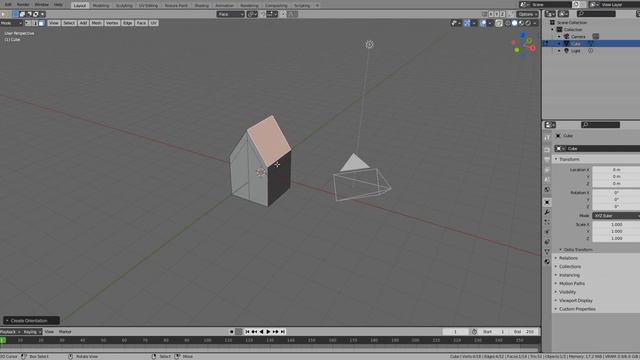
Task: Jump to the timeline end frame button
Action: point(283,332)
